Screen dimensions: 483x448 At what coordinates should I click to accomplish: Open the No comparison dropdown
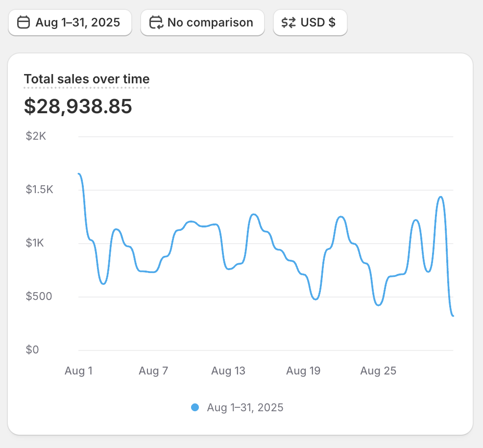point(202,23)
